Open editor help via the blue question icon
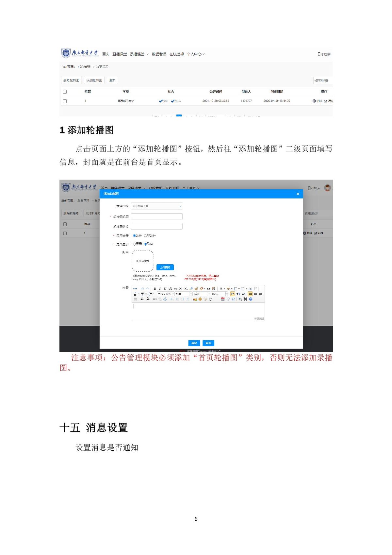This screenshot has height=555, width=392. point(251,299)
